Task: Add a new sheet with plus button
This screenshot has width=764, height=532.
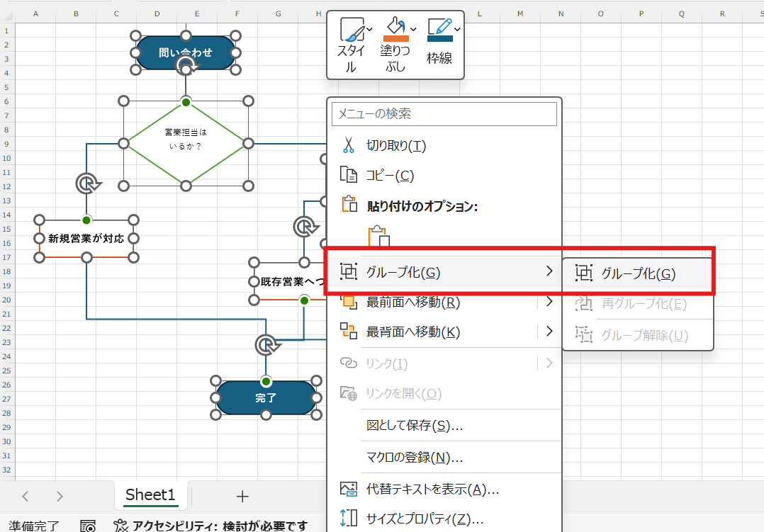Action: coord(242,496)
